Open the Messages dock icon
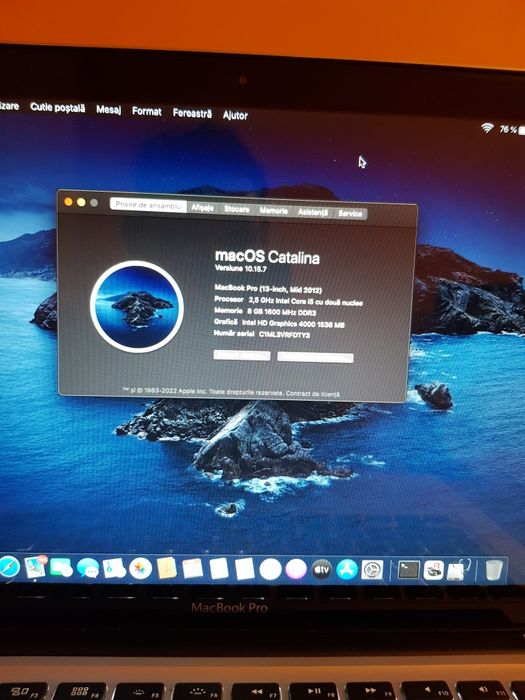This screenshot has height=700, width=525. 88,568
